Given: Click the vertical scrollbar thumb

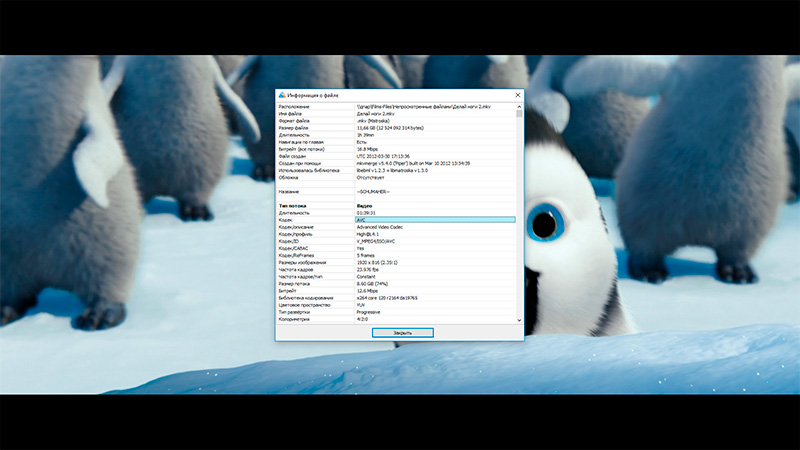Looking at the screenshot, I should (519, 114).
